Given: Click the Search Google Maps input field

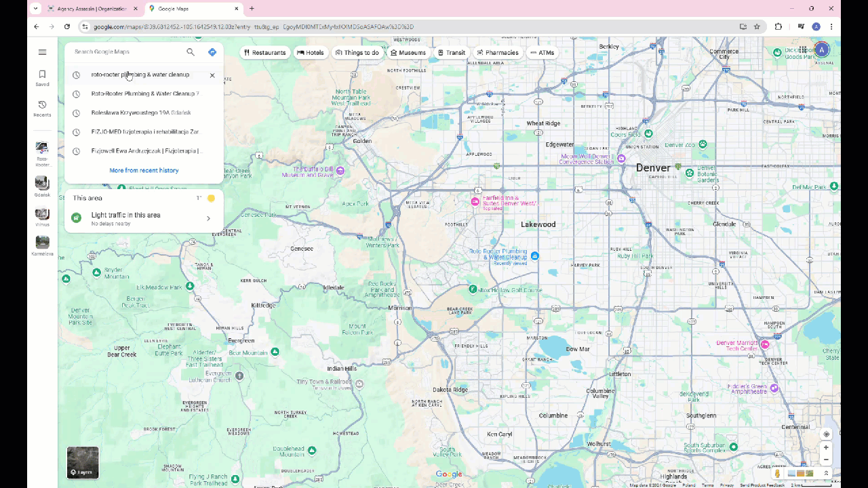Looking at the screenshot, I should (x=125, y=52).
